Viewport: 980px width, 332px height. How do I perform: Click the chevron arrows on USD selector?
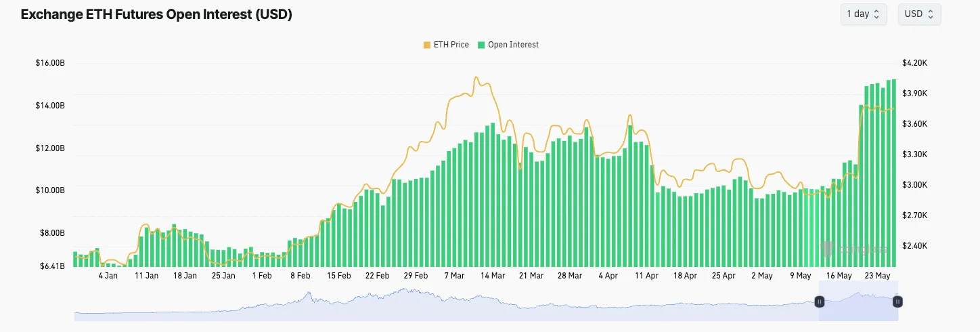(931, 14)
